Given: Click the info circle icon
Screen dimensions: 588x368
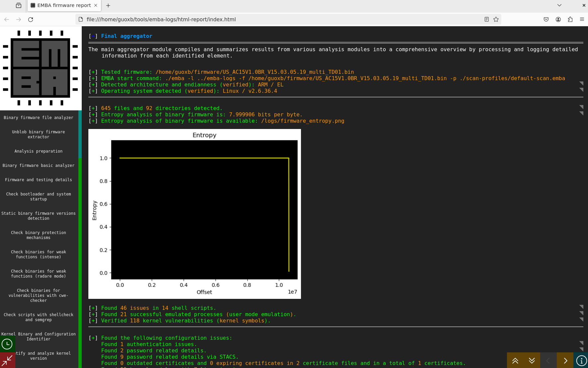Looking at the screenshot, I should pos(581,360).
